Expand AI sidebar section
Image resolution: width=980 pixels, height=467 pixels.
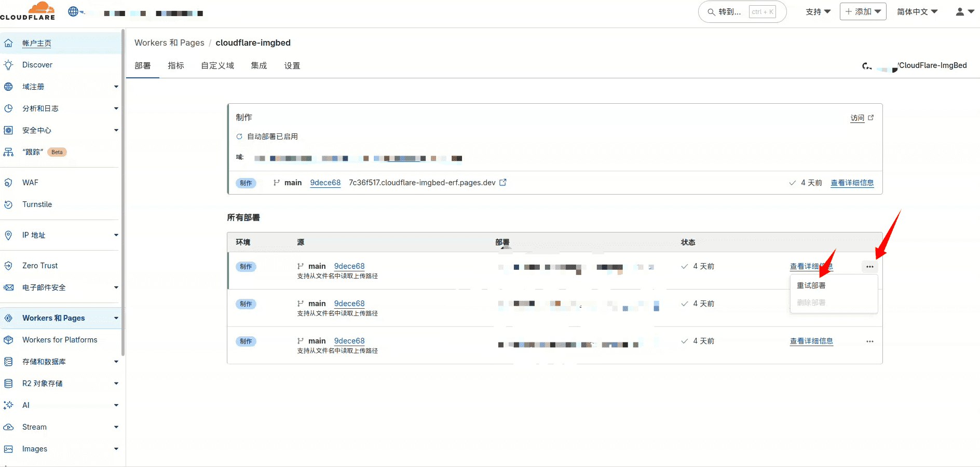pyautogui.click(x=116, y=405)
